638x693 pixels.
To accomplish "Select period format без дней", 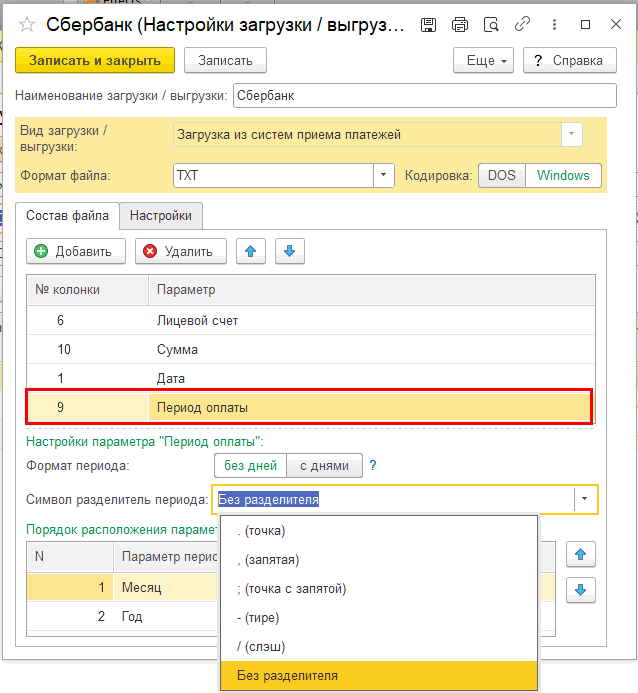I will coord(251,465).
